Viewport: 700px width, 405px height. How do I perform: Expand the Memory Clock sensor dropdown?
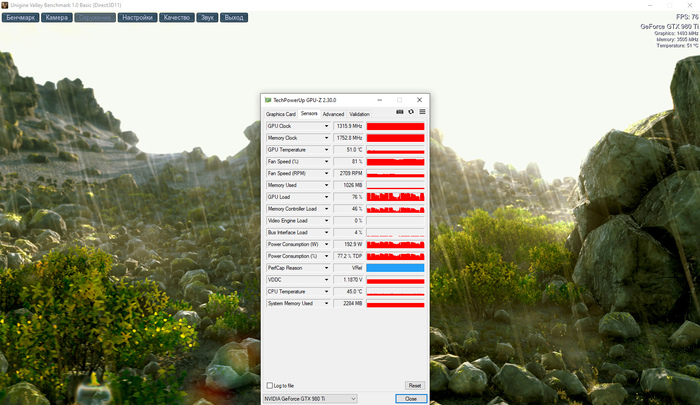click(326, 138)
